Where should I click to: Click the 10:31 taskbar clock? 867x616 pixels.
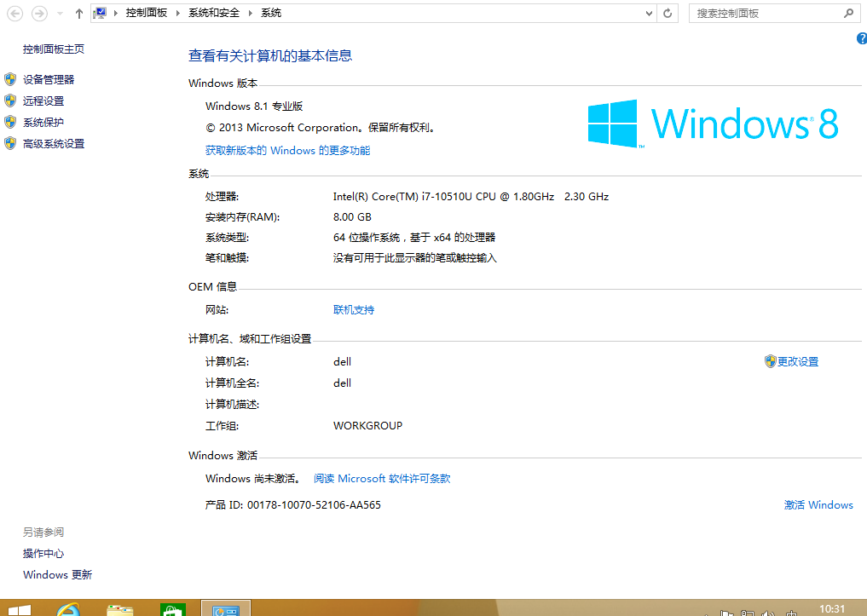click(832, 609)
